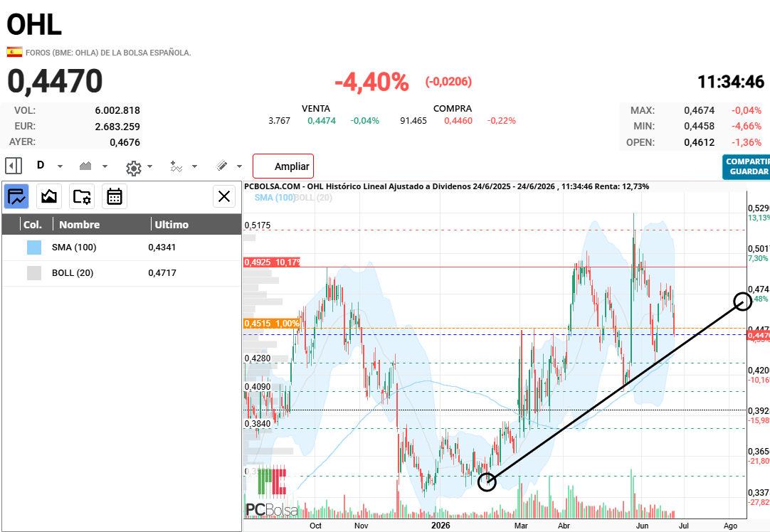Click the Compartir Guardar button
Screen dimensions: 770x532
747,167
